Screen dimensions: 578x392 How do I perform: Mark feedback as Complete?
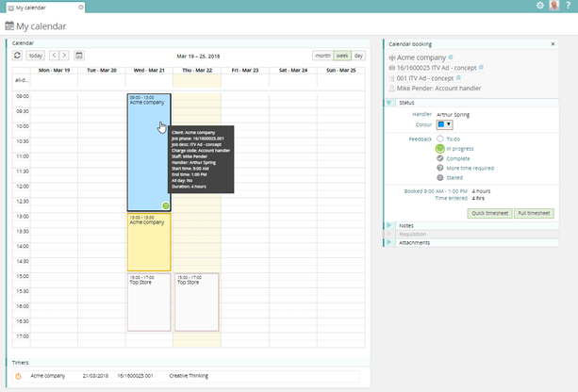point(439,158)
